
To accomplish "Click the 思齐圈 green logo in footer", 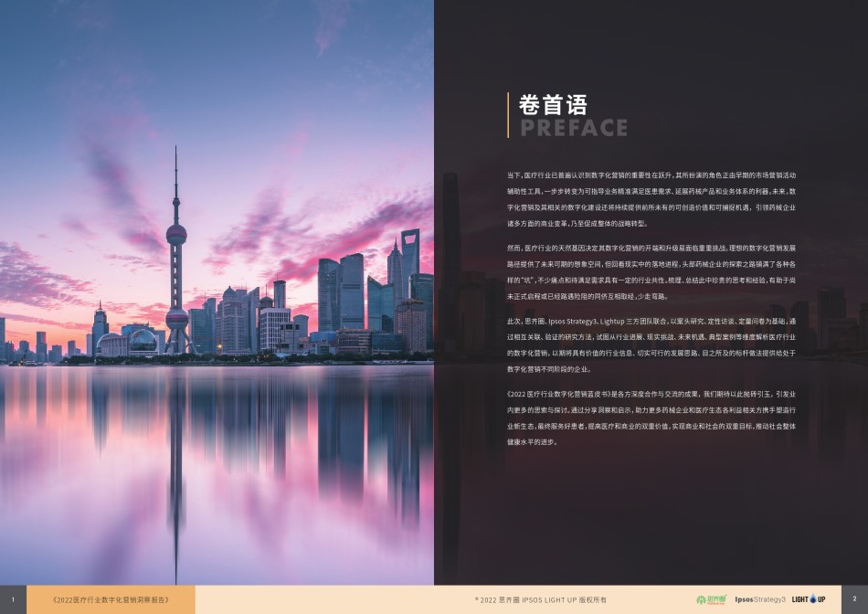I will (711, 599).
